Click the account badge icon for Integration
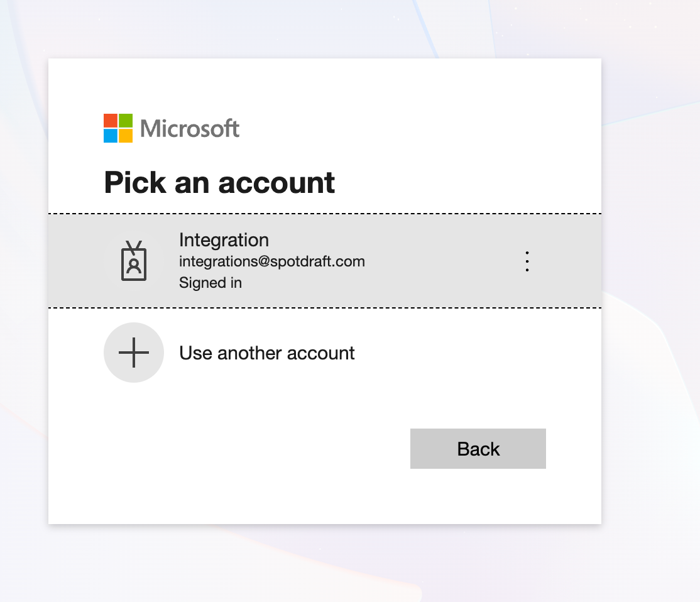This screenshot has height=602, width=700. 134,261
